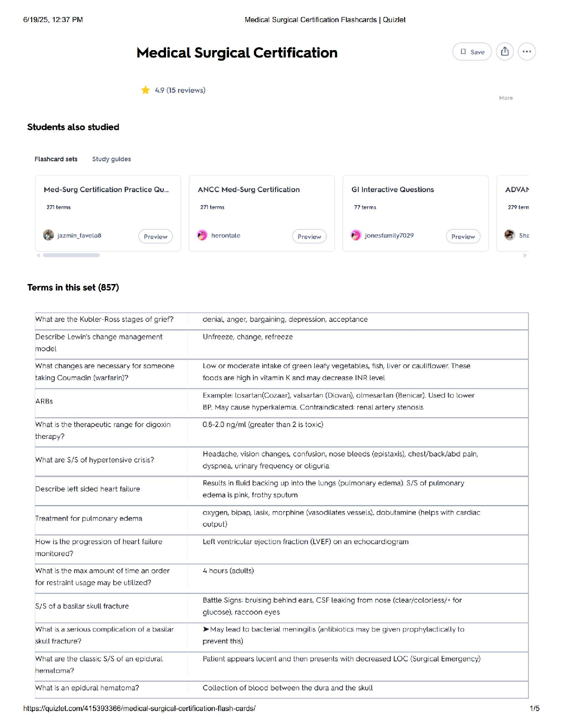Viewport: 563px width, 728px height.
Task: Preview GI Interactive Questions set
Action: click(x=463, y=236)
